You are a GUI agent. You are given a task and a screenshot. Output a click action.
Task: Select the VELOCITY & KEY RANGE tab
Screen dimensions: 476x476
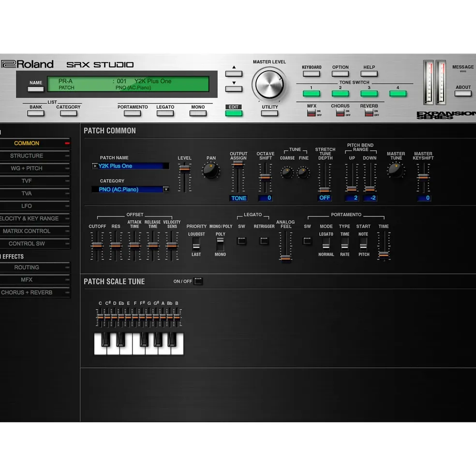point(35,218)
